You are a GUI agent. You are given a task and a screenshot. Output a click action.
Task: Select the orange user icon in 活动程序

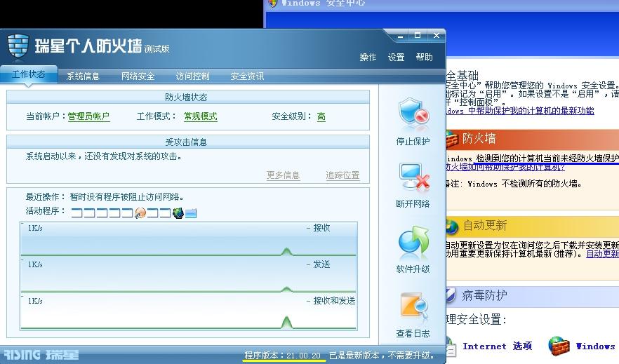140,213
